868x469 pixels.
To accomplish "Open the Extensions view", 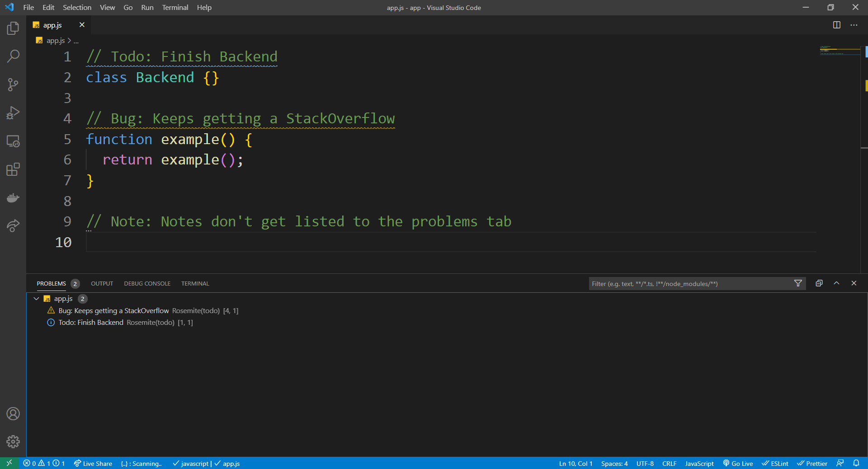I will tap(13, 169).
